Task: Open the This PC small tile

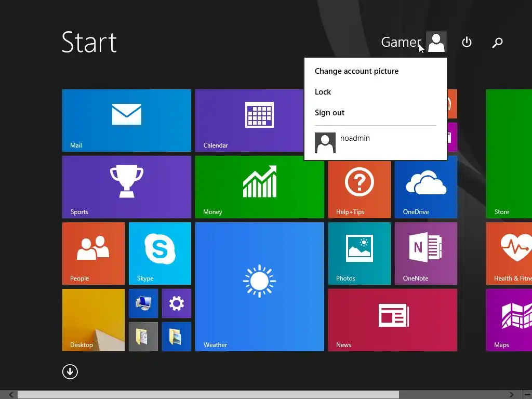Action: pyautogui.click(x=143, y=303)
